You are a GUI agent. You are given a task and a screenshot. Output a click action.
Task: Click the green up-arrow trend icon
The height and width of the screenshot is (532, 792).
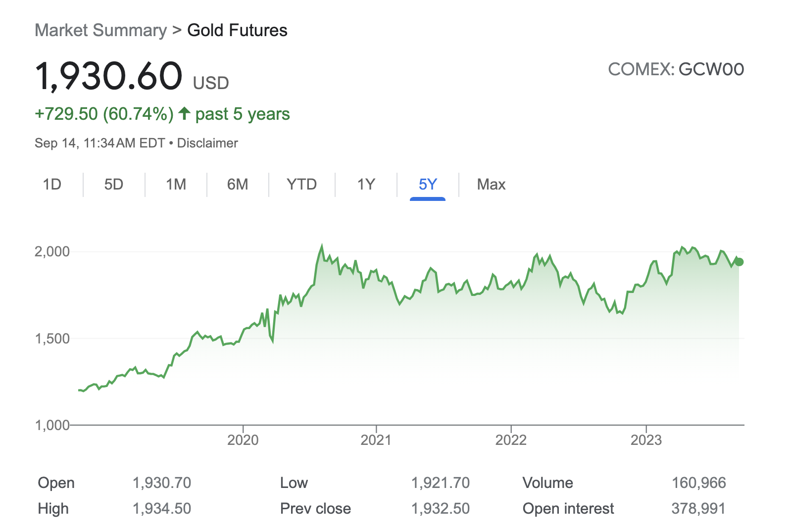(x=184, y=113)
